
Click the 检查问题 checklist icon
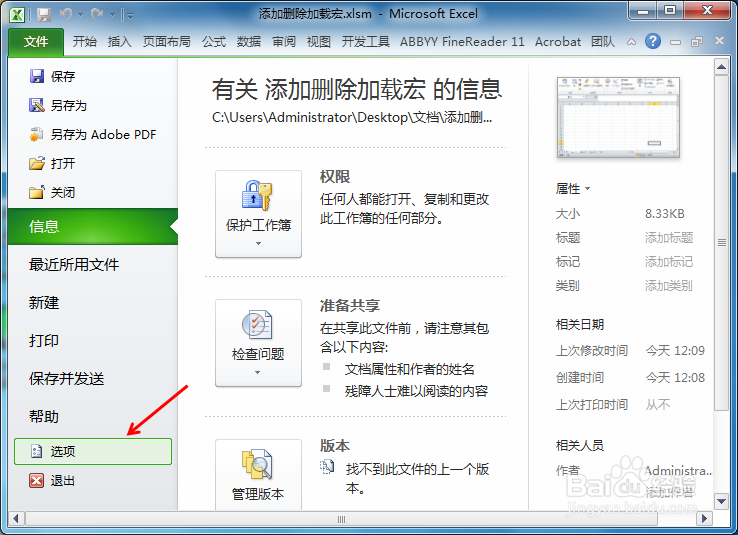tap(257, 325)
